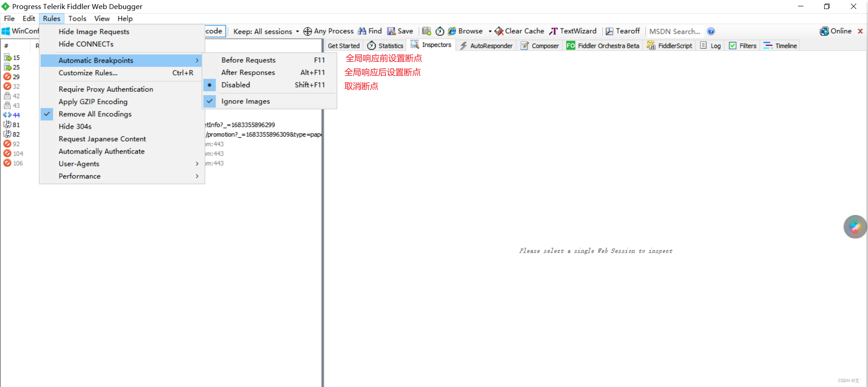Click the FiddlerScript JS icon

click(651, 46)
